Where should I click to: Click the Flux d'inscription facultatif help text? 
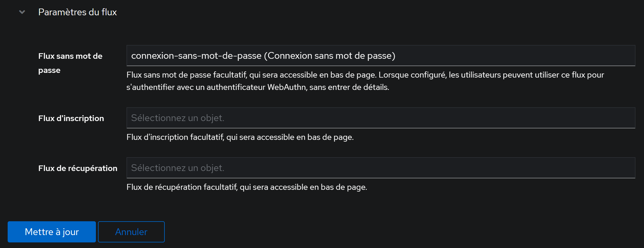[240, 137]
